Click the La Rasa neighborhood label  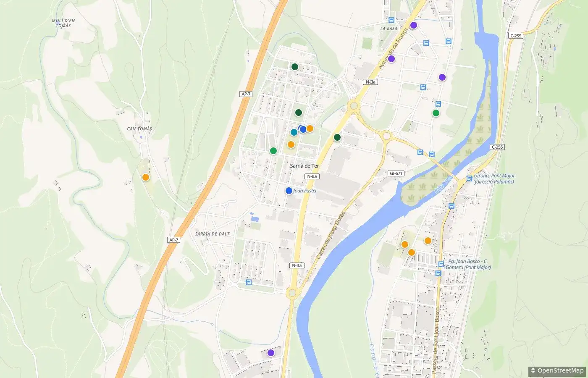point(388,29)
